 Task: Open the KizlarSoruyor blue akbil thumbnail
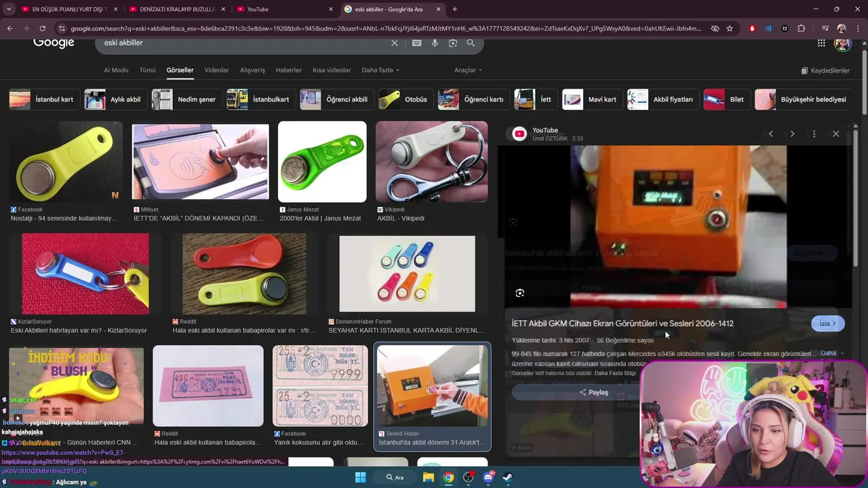coord(85,274)
